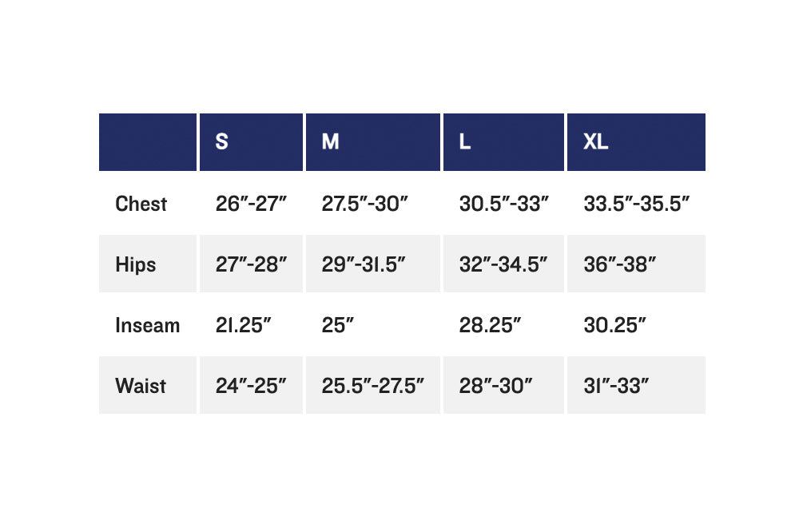Click the 27.5"-30" chest measurement
Viewport: 799px width, 532px height.
pyautogui.click(x=365, y=204)
